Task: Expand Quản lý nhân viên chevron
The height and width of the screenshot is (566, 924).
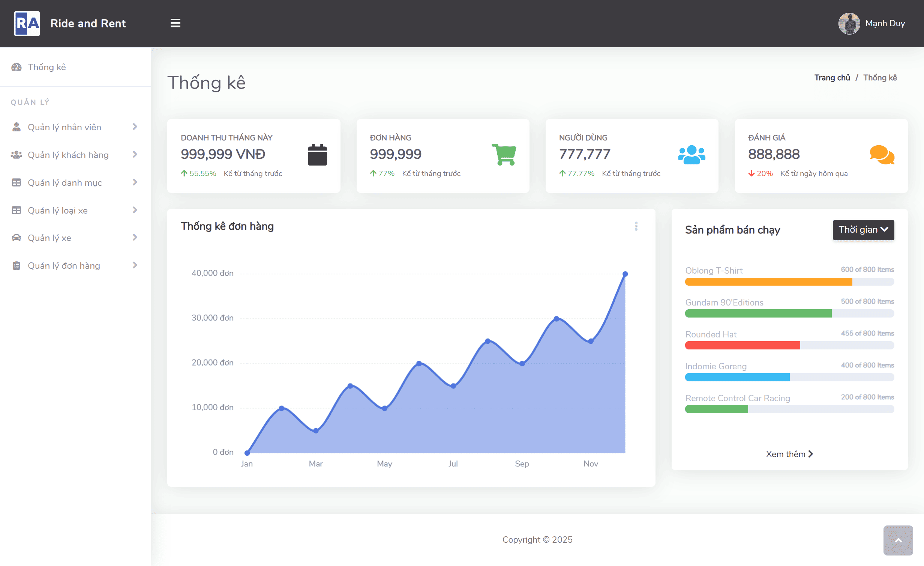Action: coord(135,127)
